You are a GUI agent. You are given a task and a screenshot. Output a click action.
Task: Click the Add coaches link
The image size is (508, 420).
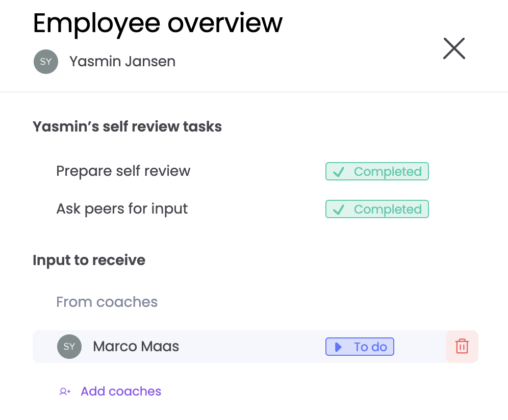pos(121,391)
